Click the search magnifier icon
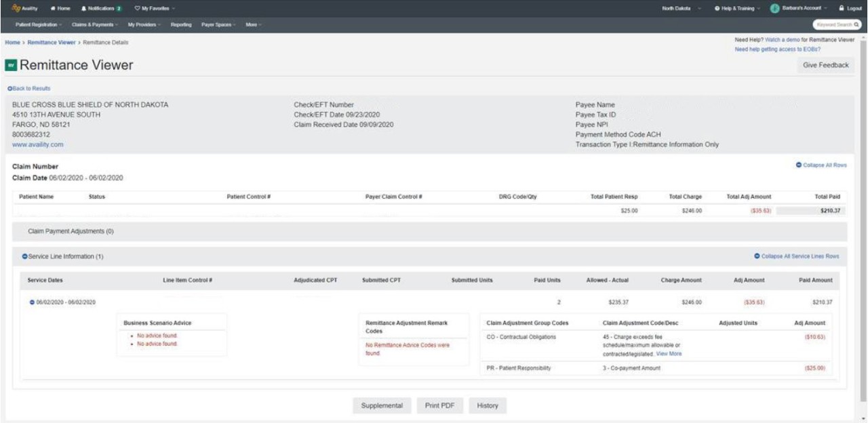 pos(856,24)
